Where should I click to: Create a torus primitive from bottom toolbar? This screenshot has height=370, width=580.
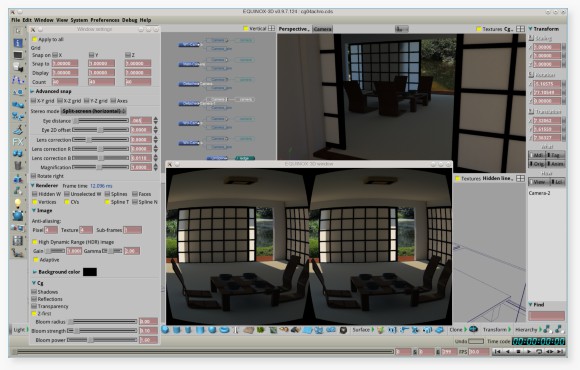point(225,330)
